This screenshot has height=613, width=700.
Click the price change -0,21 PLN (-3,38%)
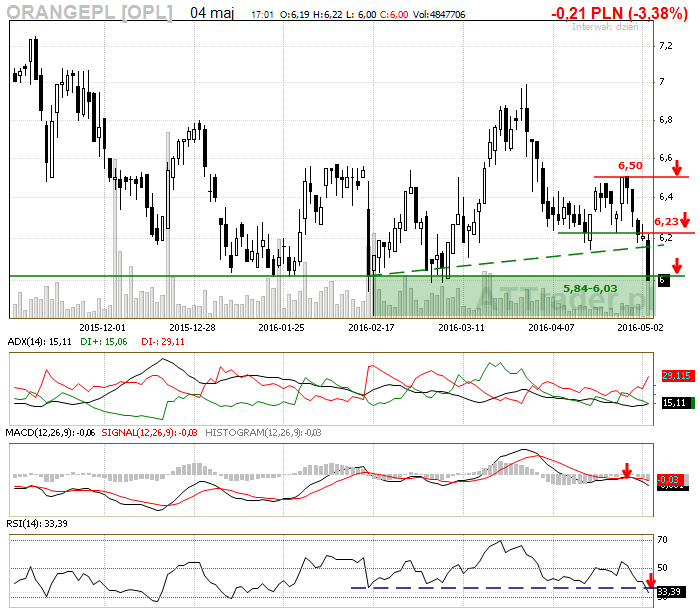point(619,13)
